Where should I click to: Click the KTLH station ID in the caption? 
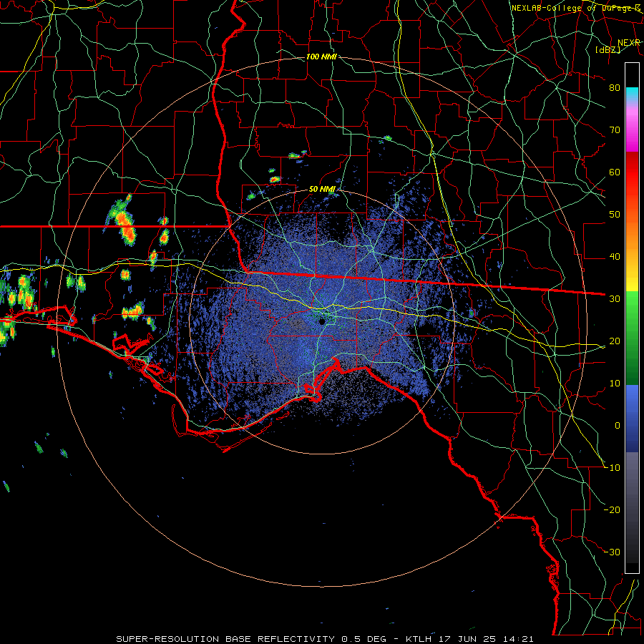(419, 639)
